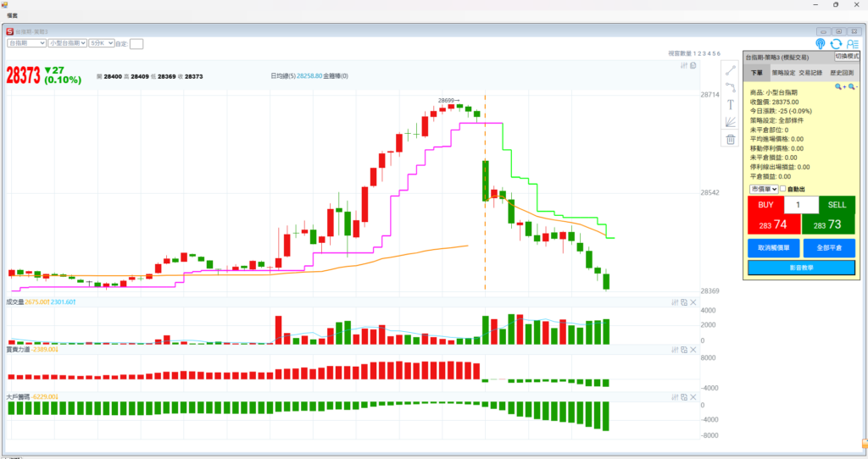Open the 市價單 order type dropdown
Viewport: 868px width, 459px height.
click(x=763, y=189)
